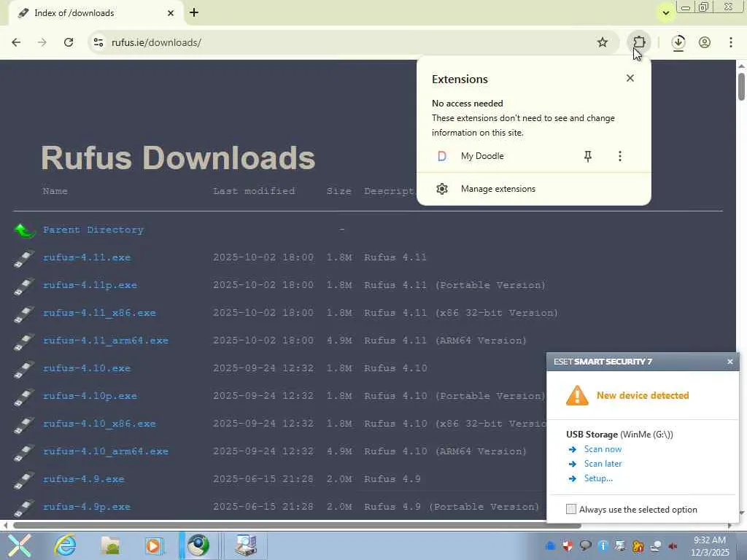Open the clock showing 9:32 AM
This screenshot has height=560, width=747.
(x=710, y=545)
